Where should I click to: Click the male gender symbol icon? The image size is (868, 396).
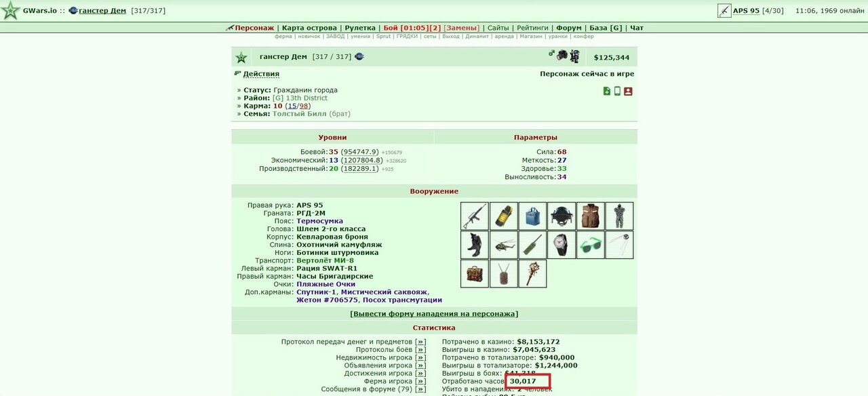click(551, 54)
